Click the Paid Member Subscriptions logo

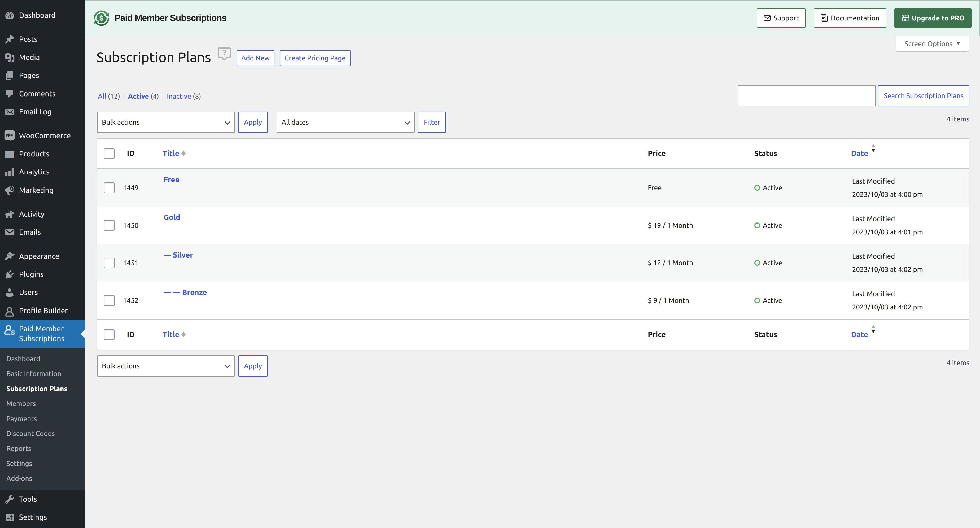102,18
